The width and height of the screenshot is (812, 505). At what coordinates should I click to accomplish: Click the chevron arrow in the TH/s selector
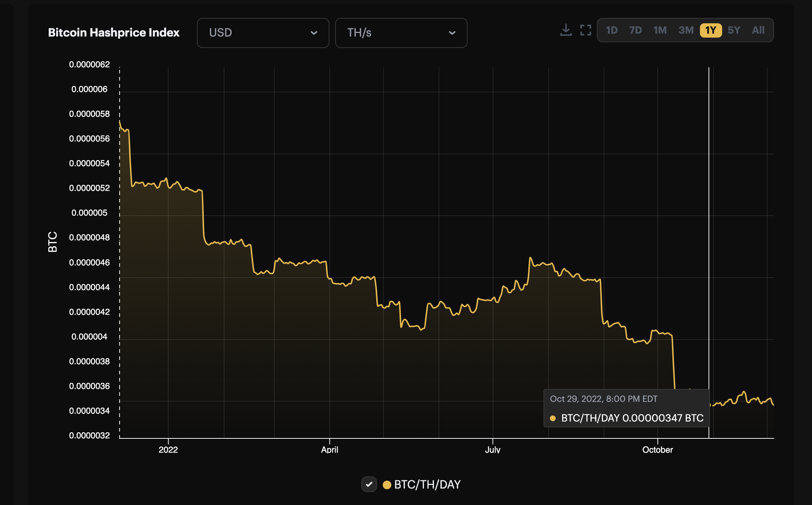(x=452, y=33)
